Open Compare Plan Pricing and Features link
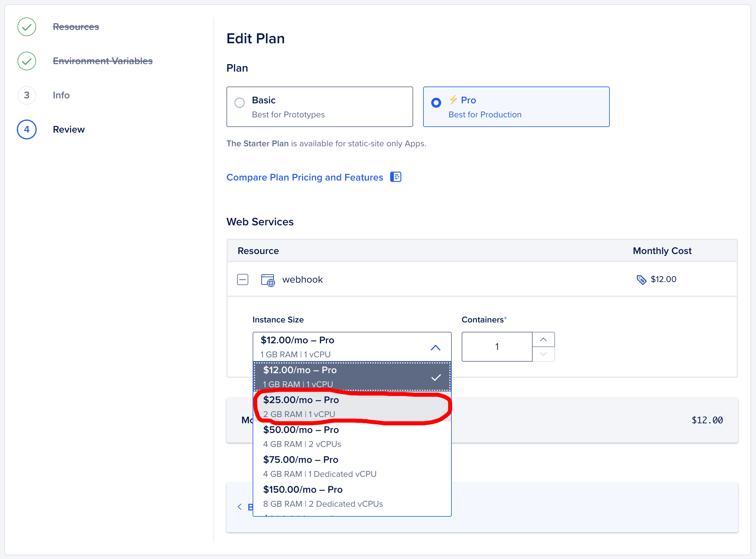 (x=305, y=177)
